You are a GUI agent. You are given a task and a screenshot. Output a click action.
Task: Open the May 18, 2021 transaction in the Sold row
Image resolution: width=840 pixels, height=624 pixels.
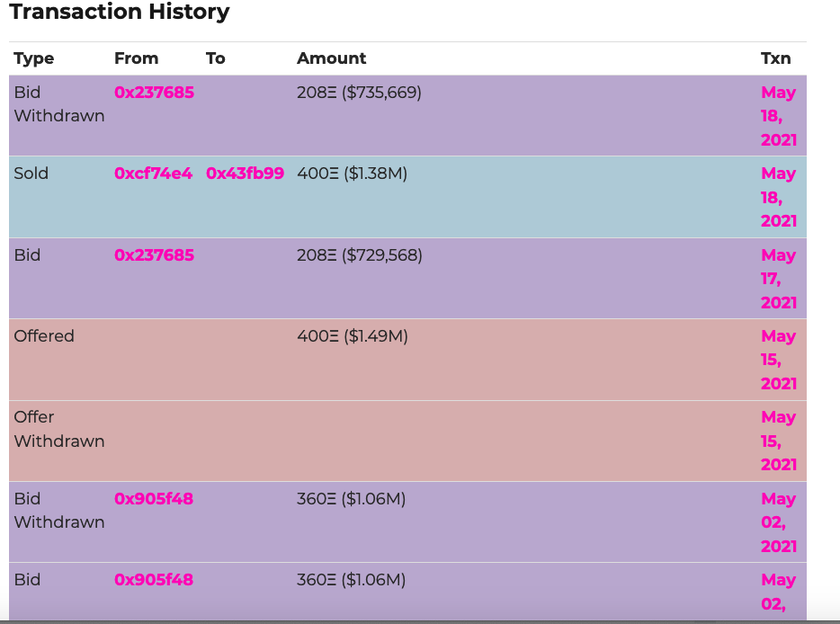click(778, 197)
